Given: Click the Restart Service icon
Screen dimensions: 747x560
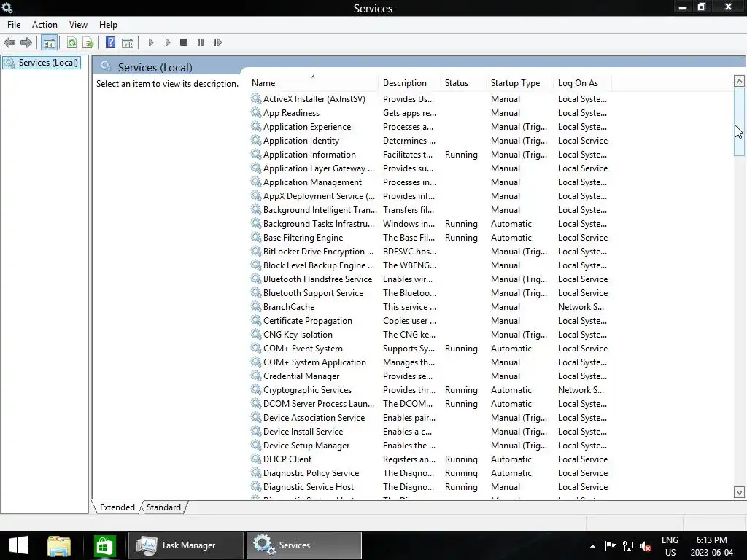Looking at the screenshot, I should tap(217, 42).
